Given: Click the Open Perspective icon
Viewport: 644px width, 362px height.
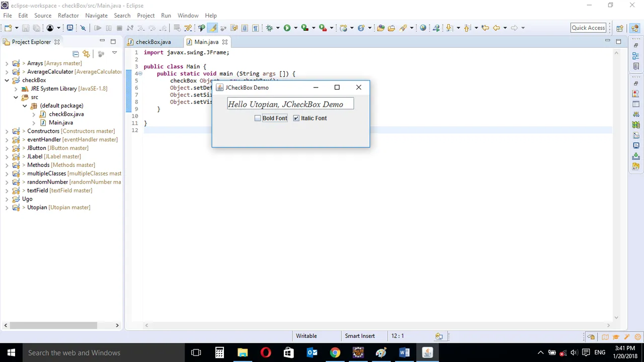Looking at the screenshot, I should pyautogui.click(x=620, y=28).
